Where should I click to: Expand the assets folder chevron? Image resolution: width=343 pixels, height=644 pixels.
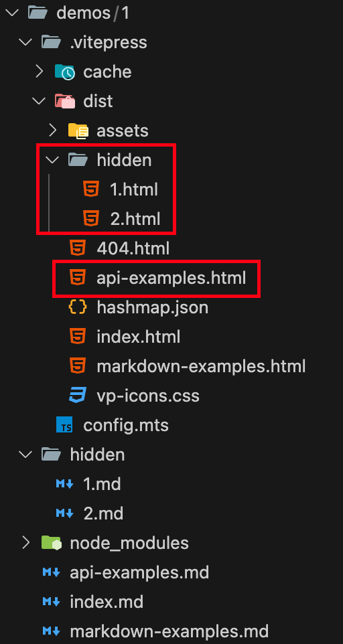[52, 131]
